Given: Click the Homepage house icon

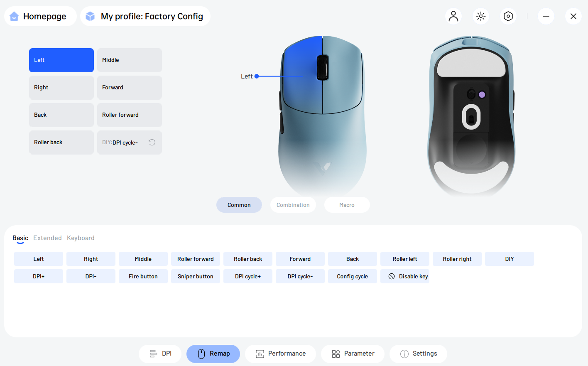Looking at the screenshot, I should 14,16.
